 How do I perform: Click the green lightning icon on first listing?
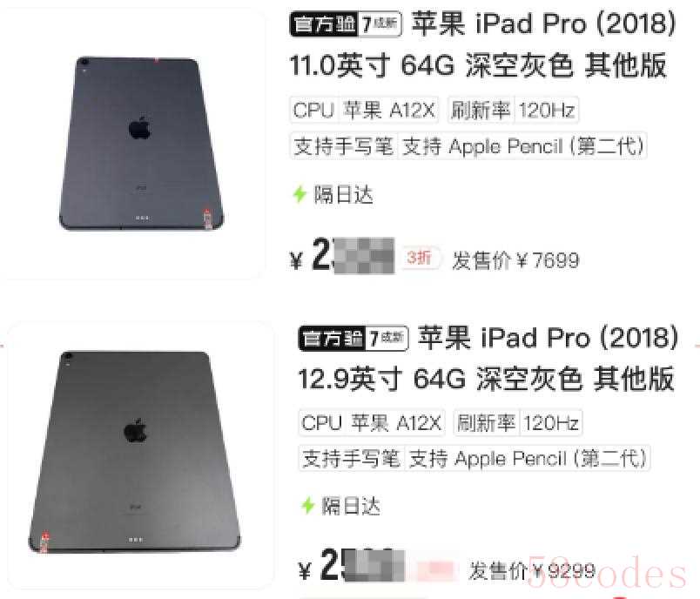coord(300,194)
